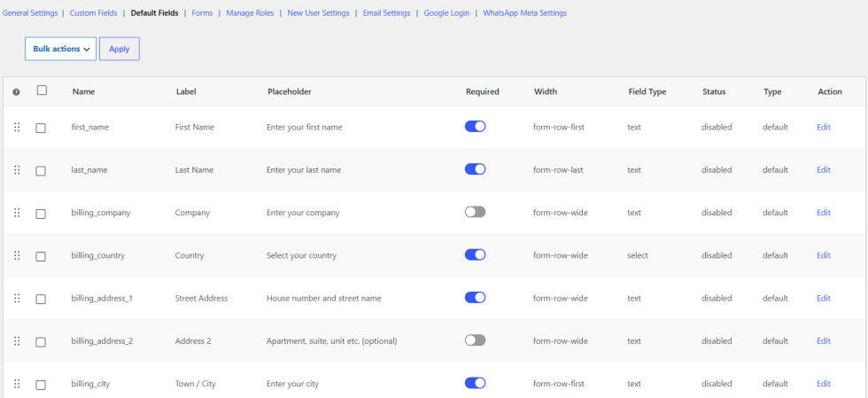Viewport: 868px width, 398px height.
Task: Check the select-all checkbox in table header
Action: pos(43,90)
